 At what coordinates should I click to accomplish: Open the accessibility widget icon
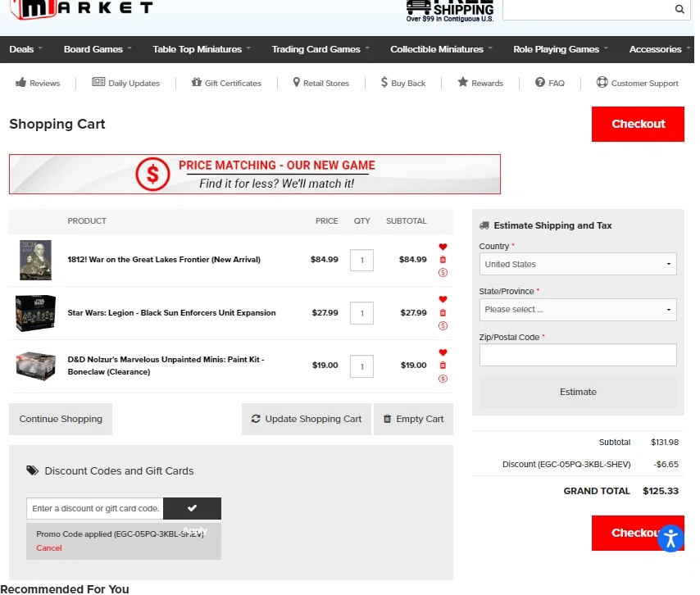[670, 538]
